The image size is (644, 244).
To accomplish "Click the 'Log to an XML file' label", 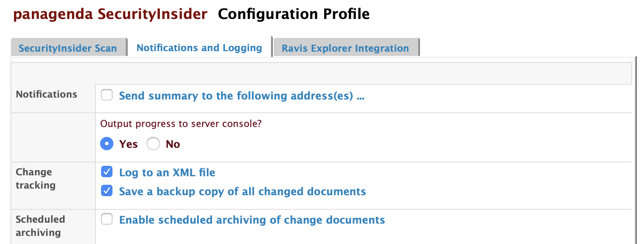I will pos(167,173).
